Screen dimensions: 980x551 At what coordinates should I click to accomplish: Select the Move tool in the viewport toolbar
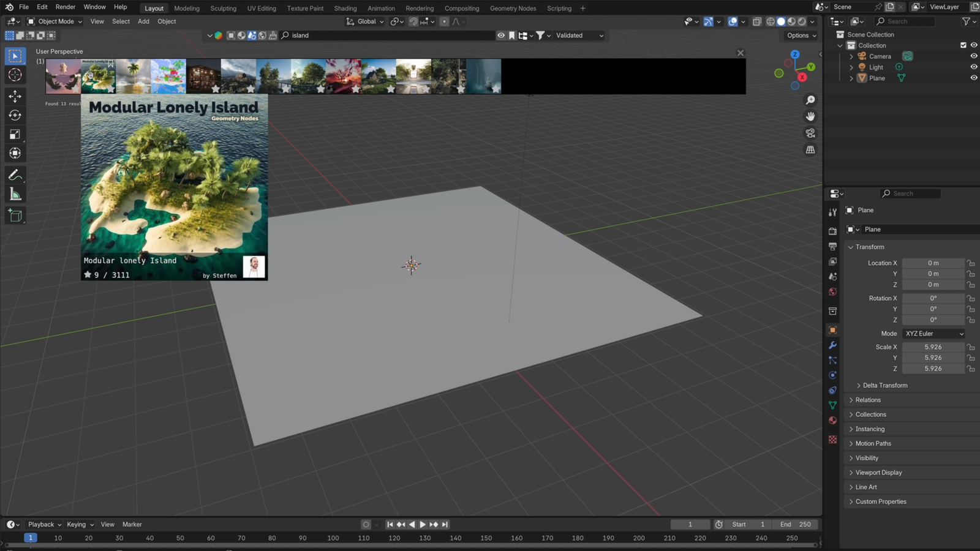click(x=15, y=96)
